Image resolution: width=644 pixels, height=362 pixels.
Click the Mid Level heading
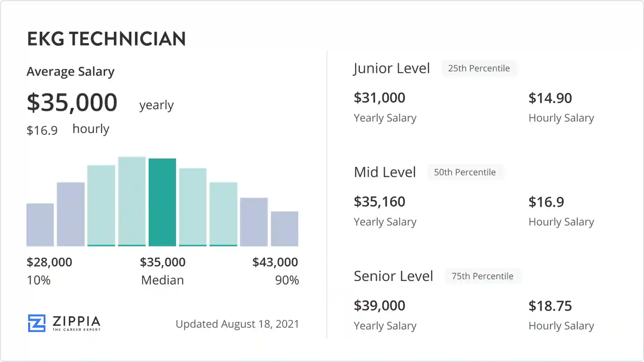385,172
